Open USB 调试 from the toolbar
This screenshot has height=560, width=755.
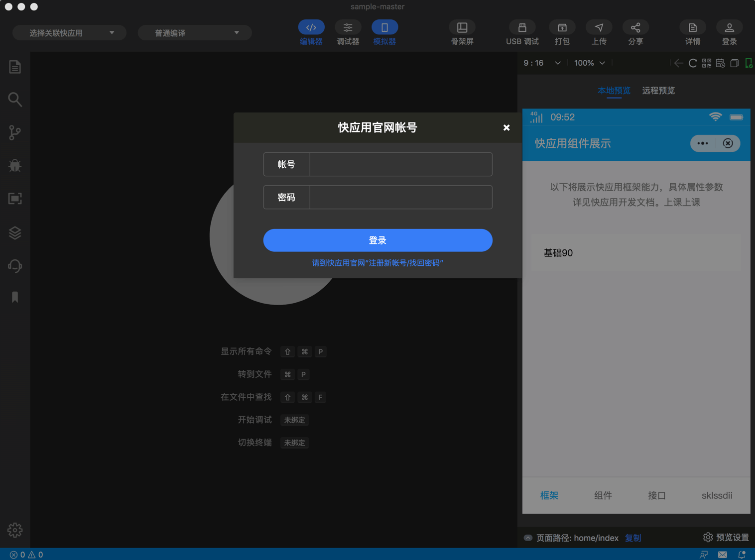point(522,32)
